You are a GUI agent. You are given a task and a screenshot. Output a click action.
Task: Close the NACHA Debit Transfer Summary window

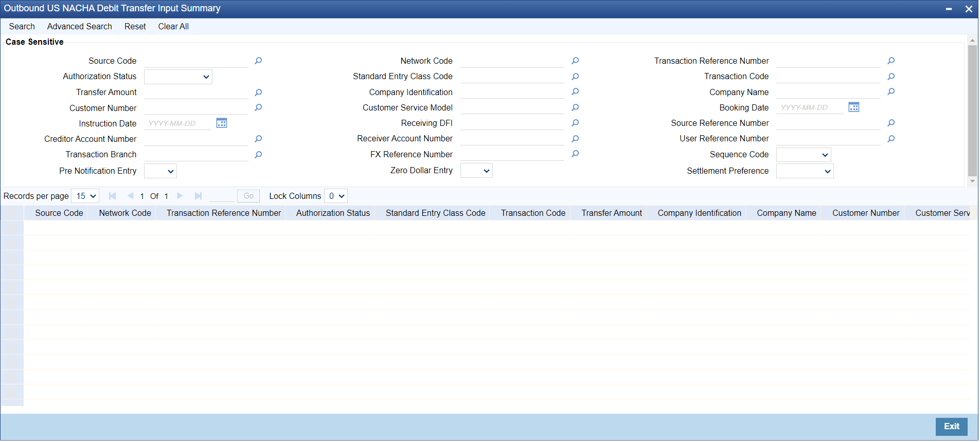(968, 9)
